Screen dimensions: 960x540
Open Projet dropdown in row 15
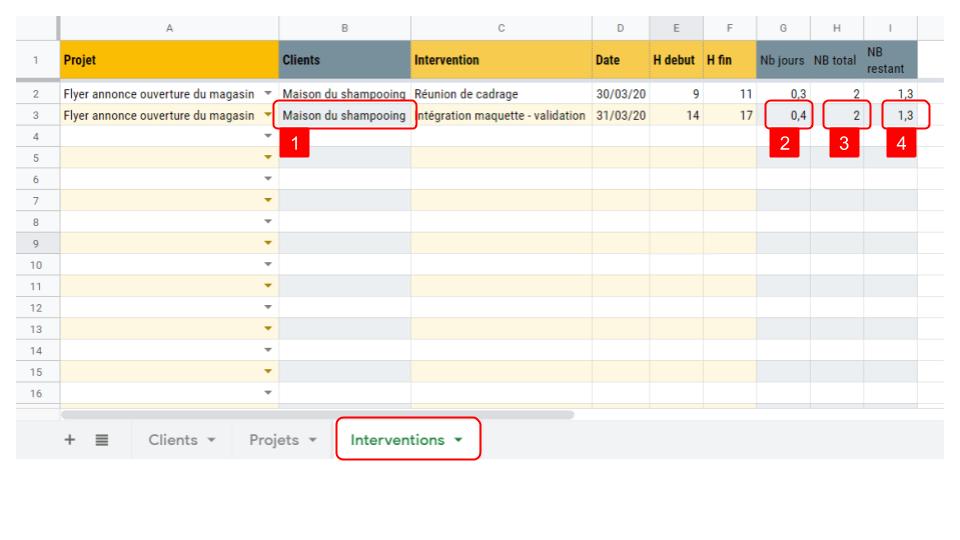pos(268,372)
